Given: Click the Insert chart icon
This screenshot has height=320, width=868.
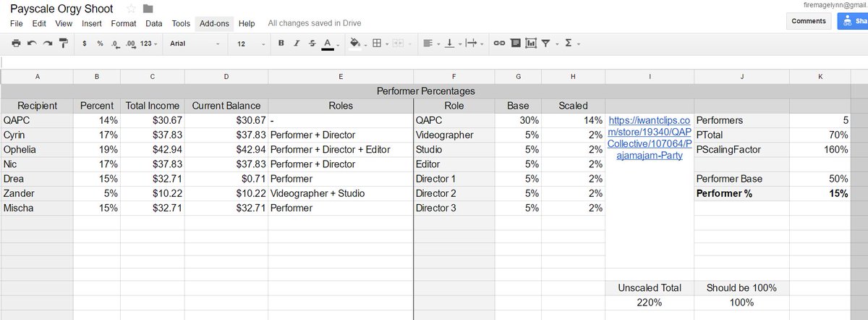Looking at the screenshot, I should (x=531, y=43).
